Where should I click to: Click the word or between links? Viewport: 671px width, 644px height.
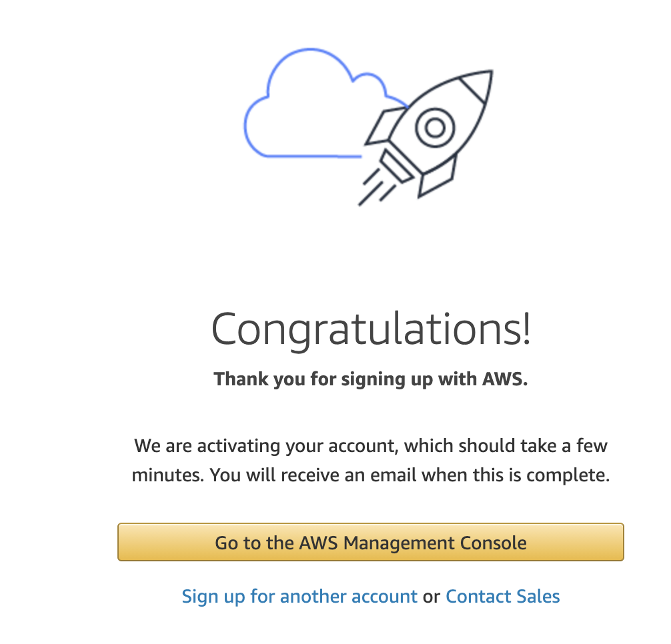point(432,596)
